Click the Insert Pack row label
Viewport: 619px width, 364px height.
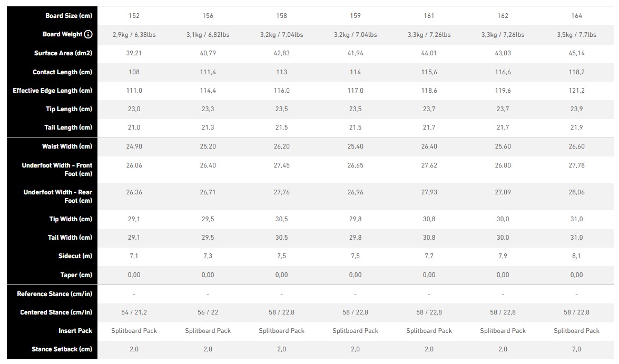point(75,331)
